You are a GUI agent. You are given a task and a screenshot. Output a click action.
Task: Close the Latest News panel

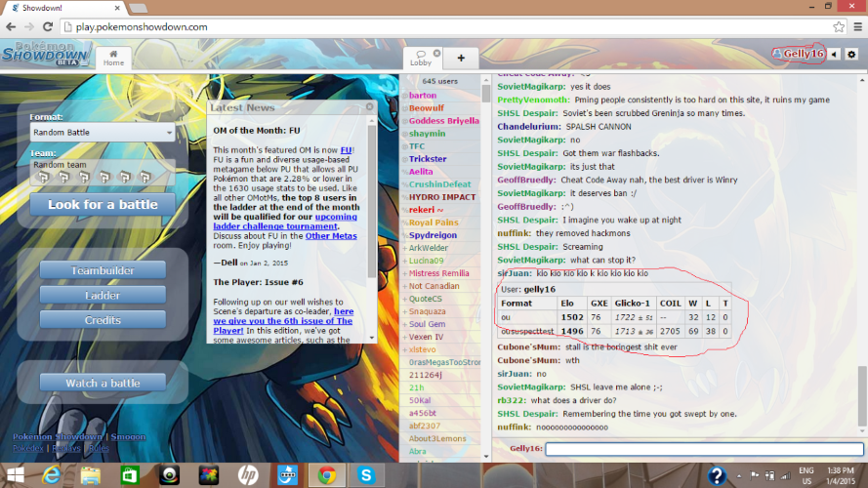click(369, 107)
